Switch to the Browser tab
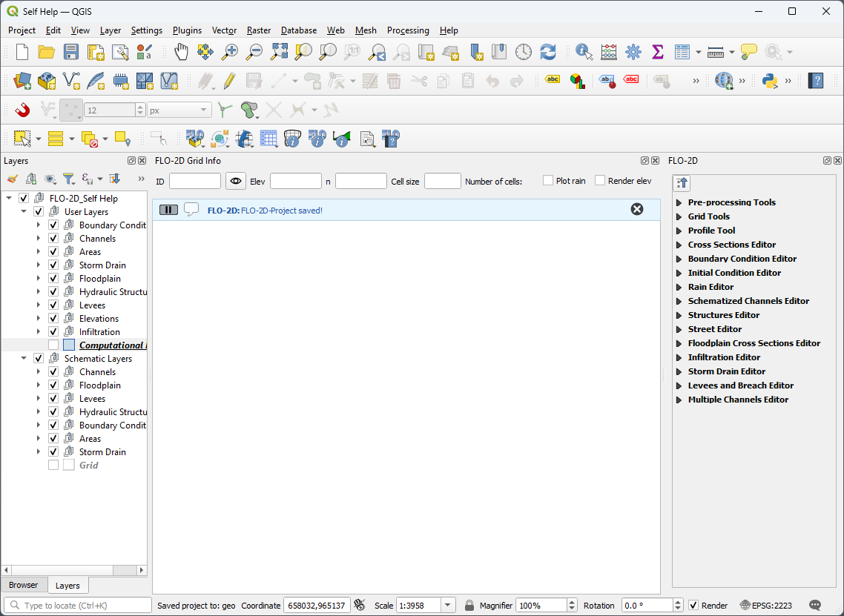This screenshot has height=616, width=844. [x=24, y=585]
